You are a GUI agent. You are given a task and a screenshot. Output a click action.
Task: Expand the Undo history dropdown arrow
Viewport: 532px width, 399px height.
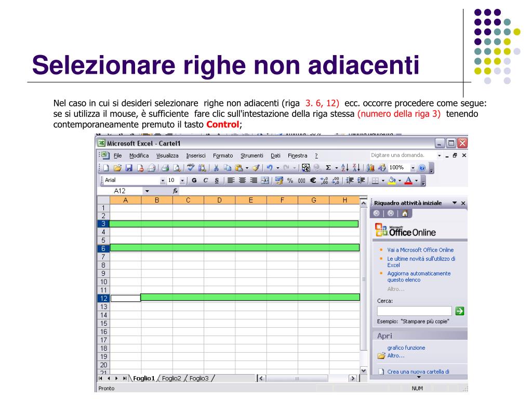(277, 168)
